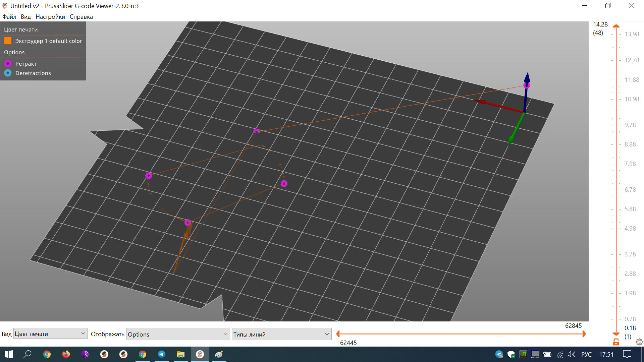
Task: Open the Wi-Fi network tray icon
Action: [x=560, y=354]
